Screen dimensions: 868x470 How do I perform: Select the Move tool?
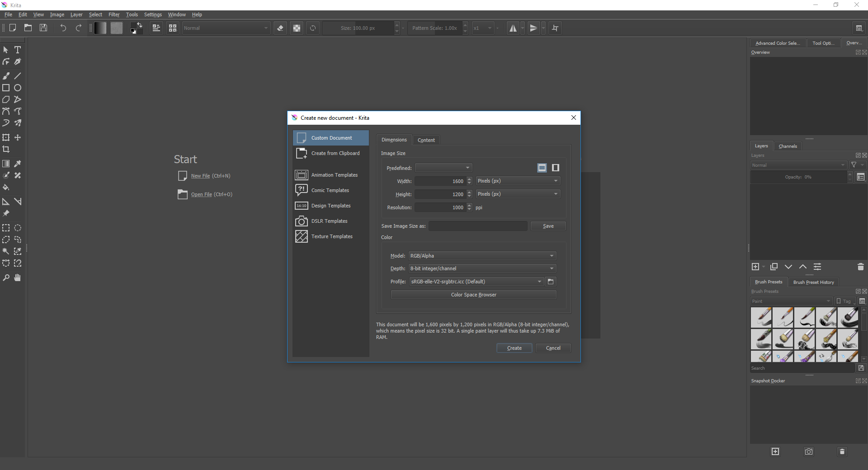coord(18,137)
